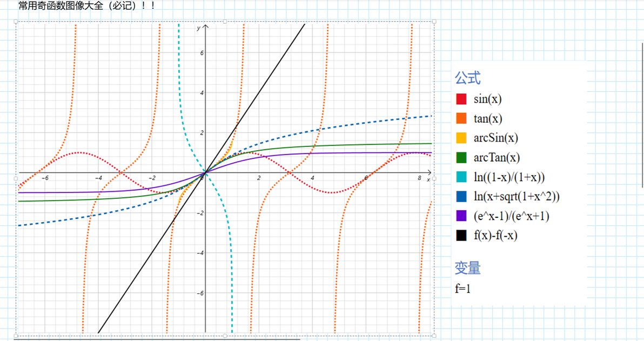The height and width of the screenshot is (341, 644).
Task: Click the 变量 heading
Action: click(467, 268)
